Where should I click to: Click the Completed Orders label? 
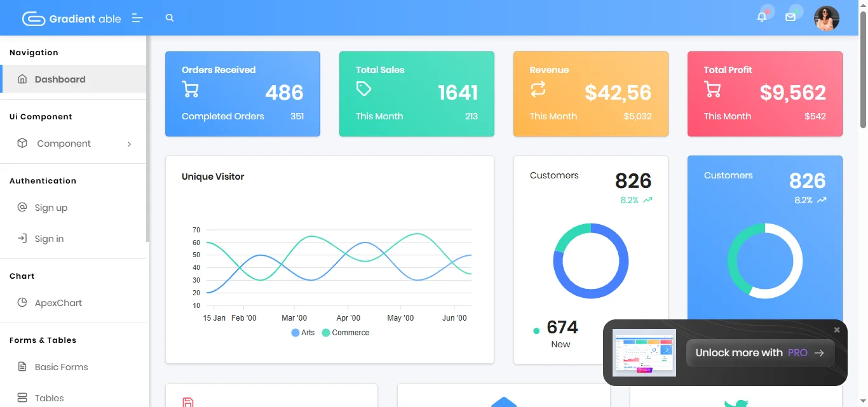[223, 116]
